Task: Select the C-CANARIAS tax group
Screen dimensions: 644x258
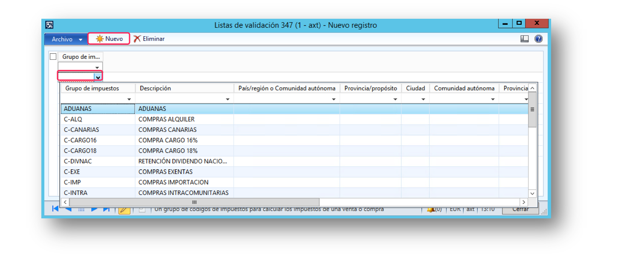Action: coord(98,130)
